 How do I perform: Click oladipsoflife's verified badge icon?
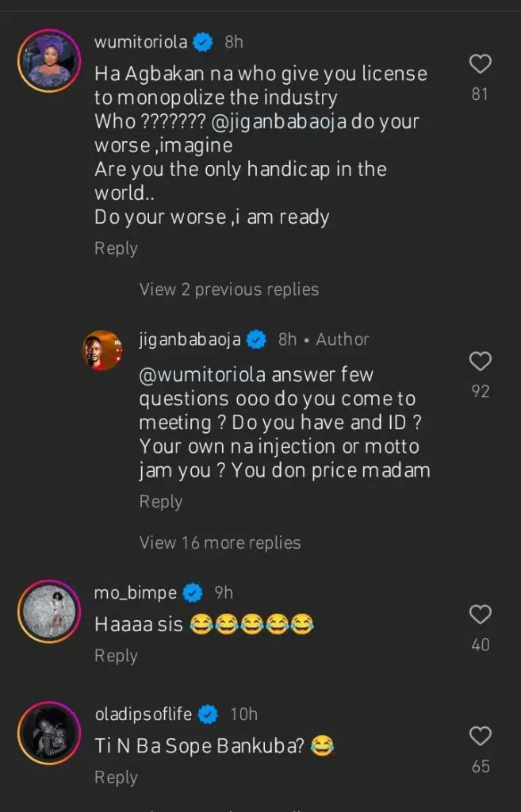pyautogui.click(x=208, y=714)
